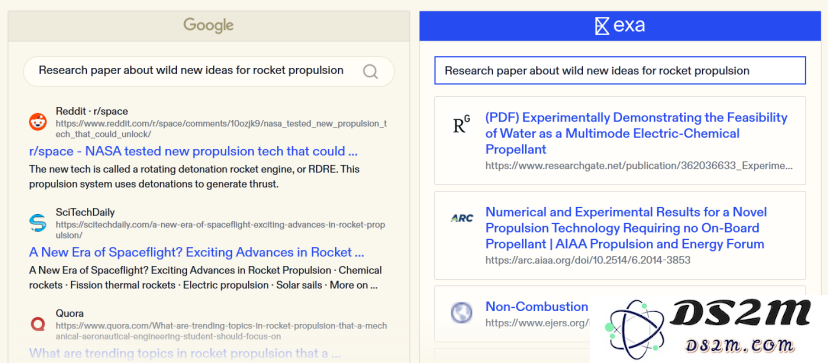Click the globe icon beside Non-Combustion result

pos(461,312)
